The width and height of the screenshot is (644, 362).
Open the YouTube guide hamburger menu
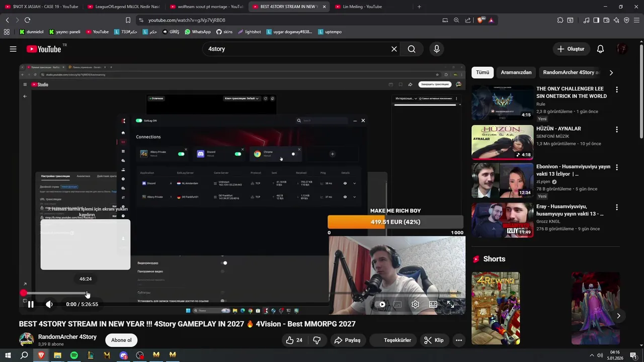(x=13, y=49)
